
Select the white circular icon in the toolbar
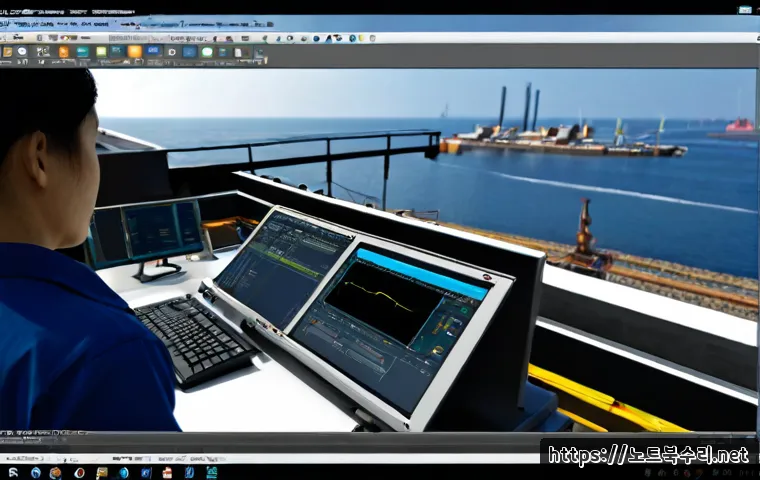[22, 51]
